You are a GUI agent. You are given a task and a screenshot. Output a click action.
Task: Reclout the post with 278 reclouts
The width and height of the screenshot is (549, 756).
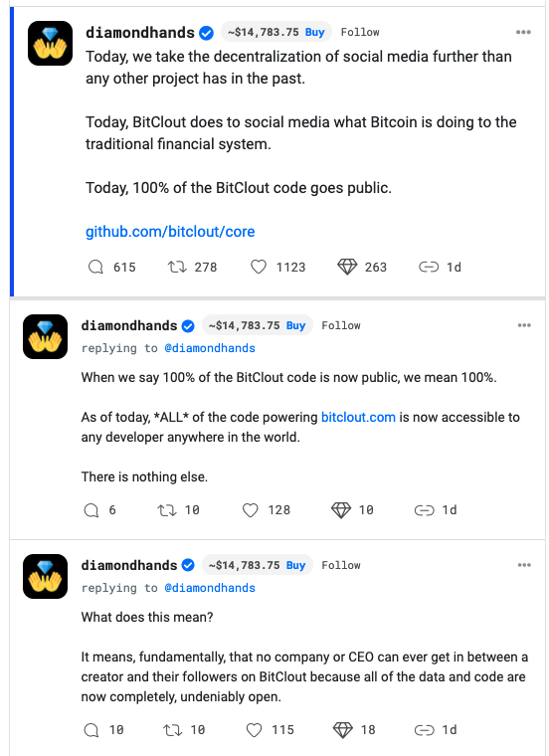click(177, 267)
